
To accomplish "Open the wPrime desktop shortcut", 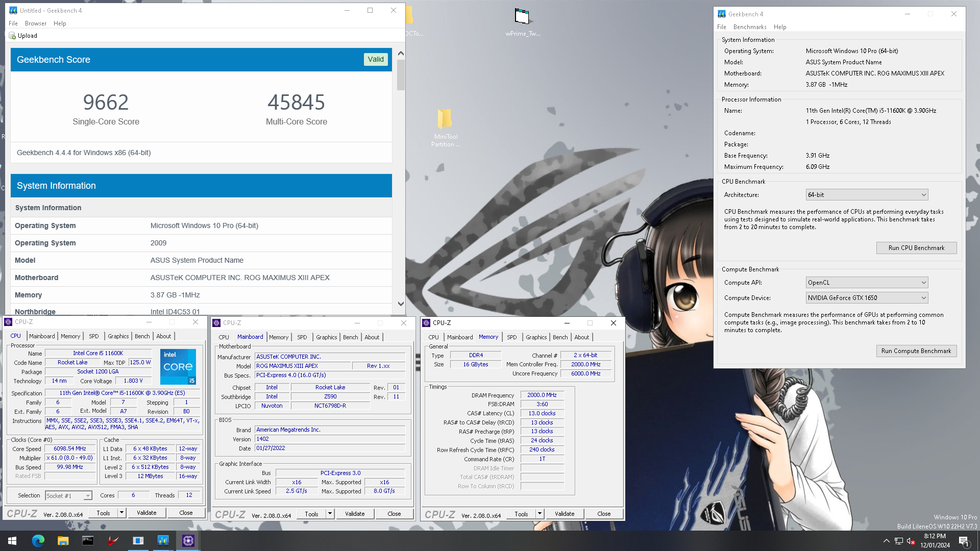I will tap(522, 22).
